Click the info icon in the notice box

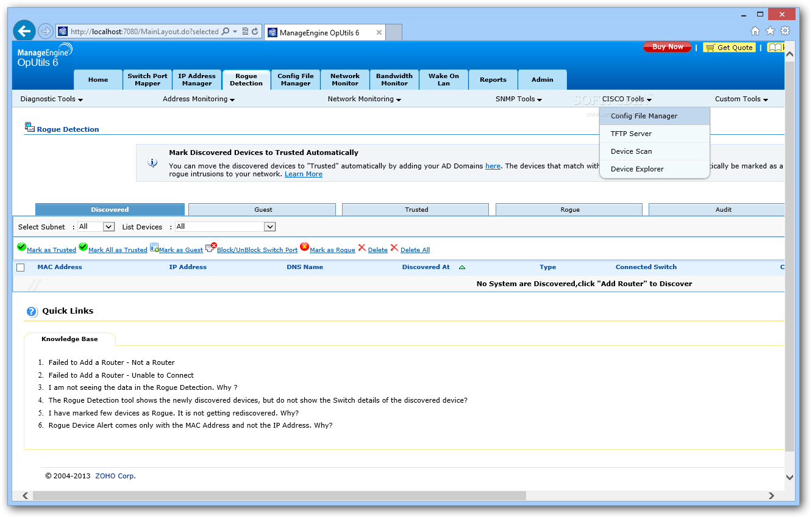[152, 163]
